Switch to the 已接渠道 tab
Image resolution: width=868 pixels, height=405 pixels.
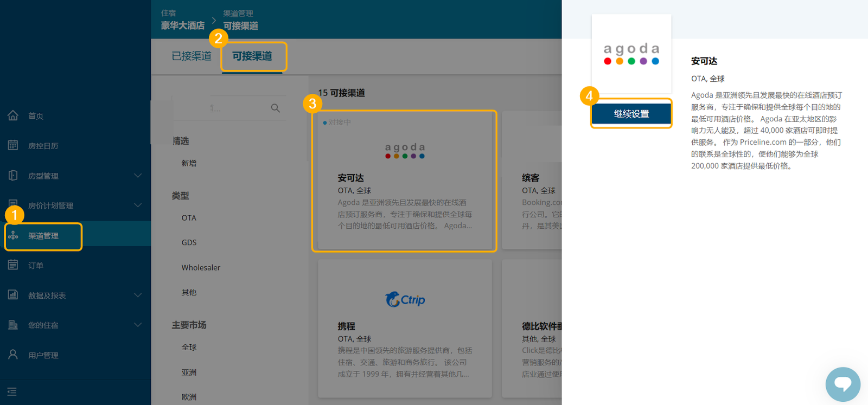tap(192, 56)
